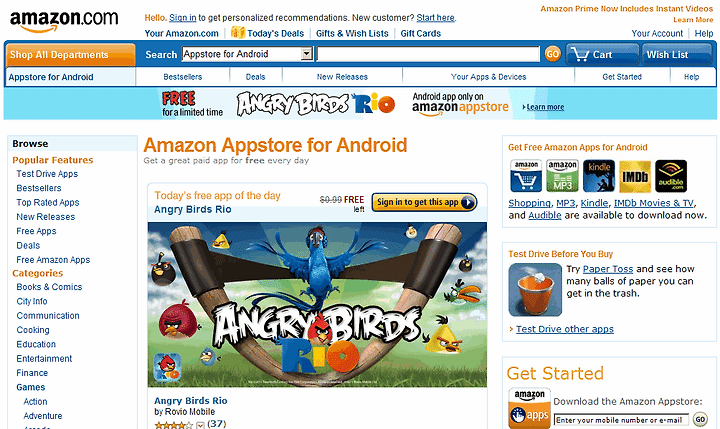The height and width of the screenshot is (429, 720).
Task: Click the amazon.com logo
Action: click(x=64, y=21)
